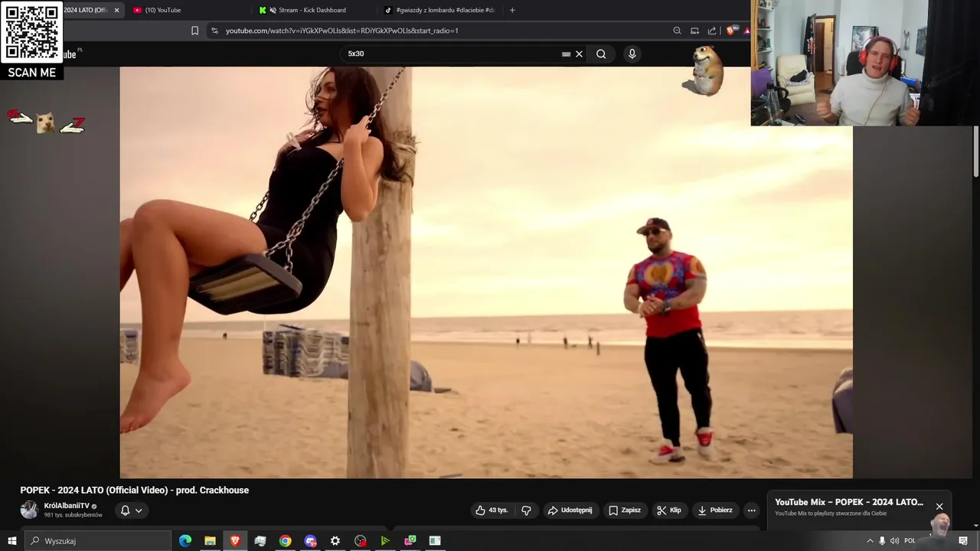Click the video player to pause
This screenshot has width=980, height=551.
[x=486, y=272]
